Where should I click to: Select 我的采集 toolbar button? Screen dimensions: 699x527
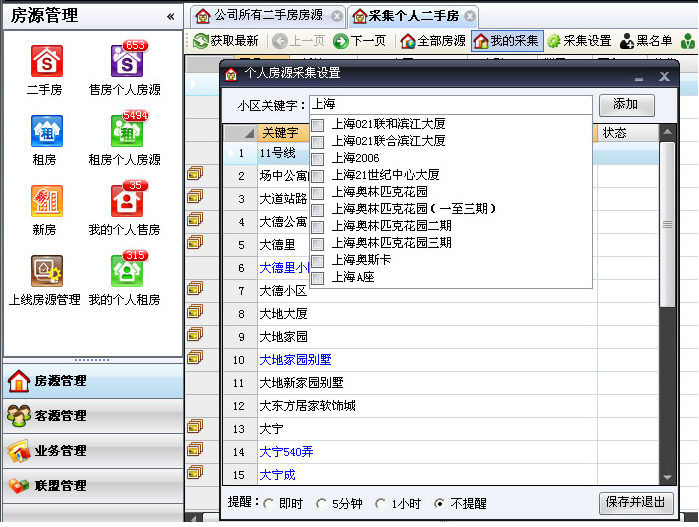(x=507, y=41)
